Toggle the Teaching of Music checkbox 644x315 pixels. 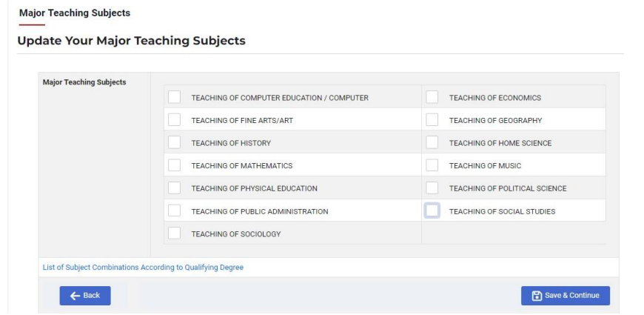point(432,165)
